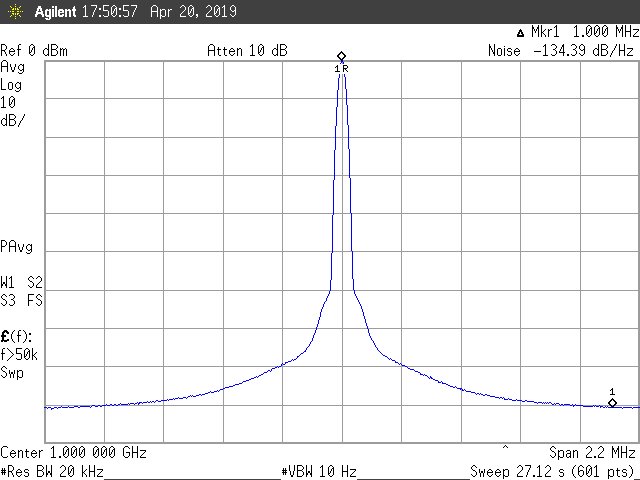The width and height of the screenshot is (640, 480).
Task: Click the 'Span 2.2 MHz' readout
Action: point(592,453)
